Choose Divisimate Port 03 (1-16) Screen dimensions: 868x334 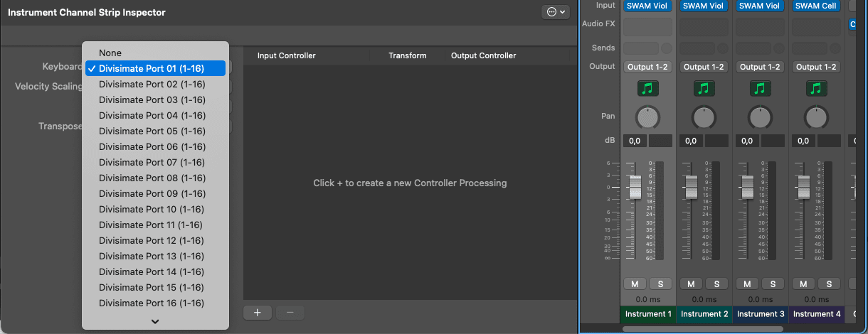(x=155, y=99)
